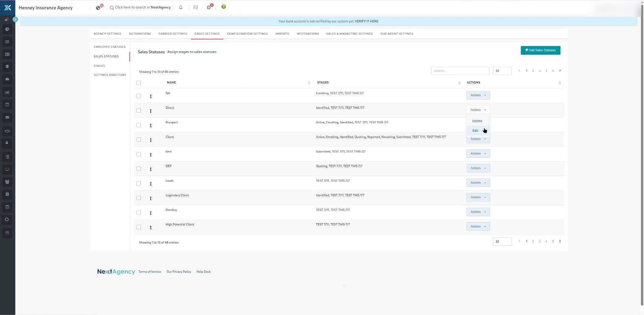Click the NextAgency X logo icon
This screenshot has height=315, width=644.
7,7
